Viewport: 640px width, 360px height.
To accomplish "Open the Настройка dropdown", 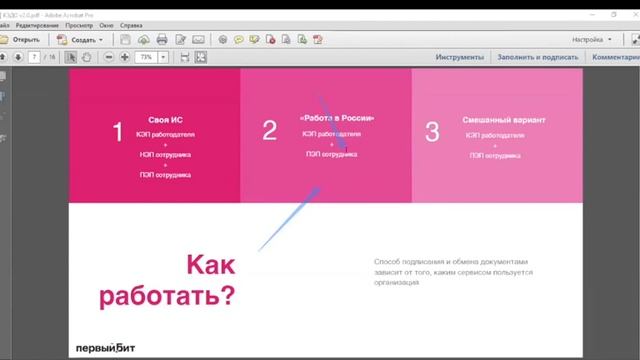I will point(591,40).
